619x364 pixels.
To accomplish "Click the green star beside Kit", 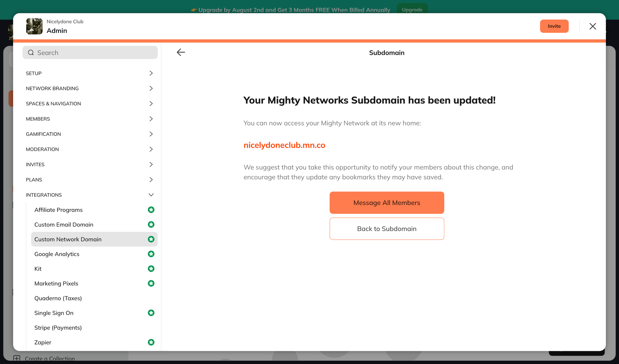I will 151,269.
